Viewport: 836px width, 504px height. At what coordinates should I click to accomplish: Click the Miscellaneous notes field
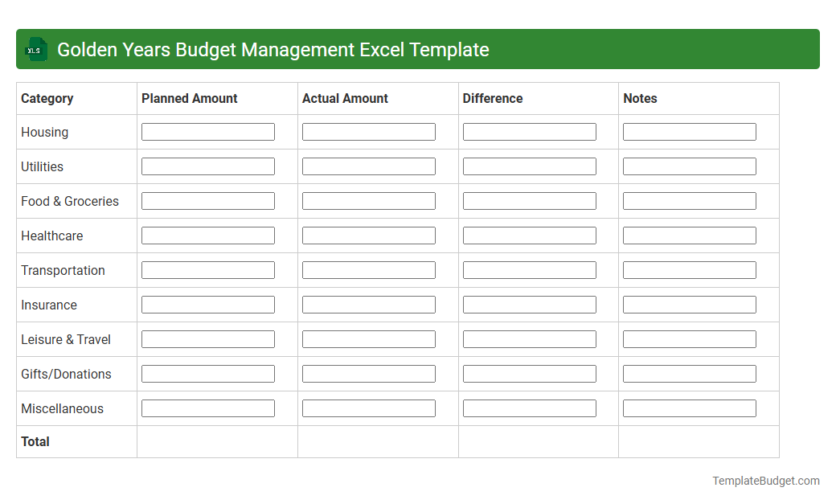(689, 408)
